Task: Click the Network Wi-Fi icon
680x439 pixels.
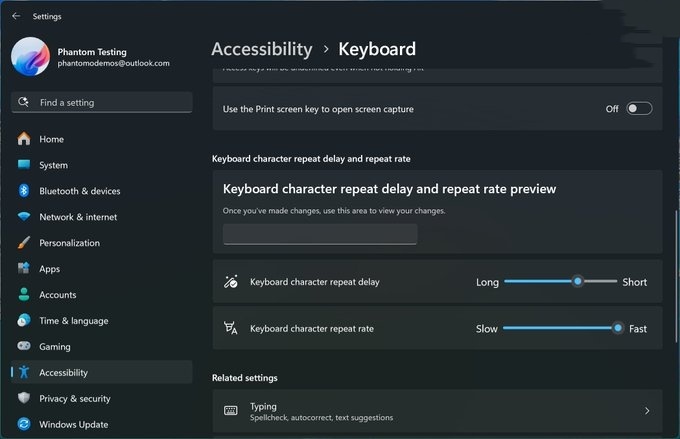Action: pyautogui.click(x=24, y=216)
